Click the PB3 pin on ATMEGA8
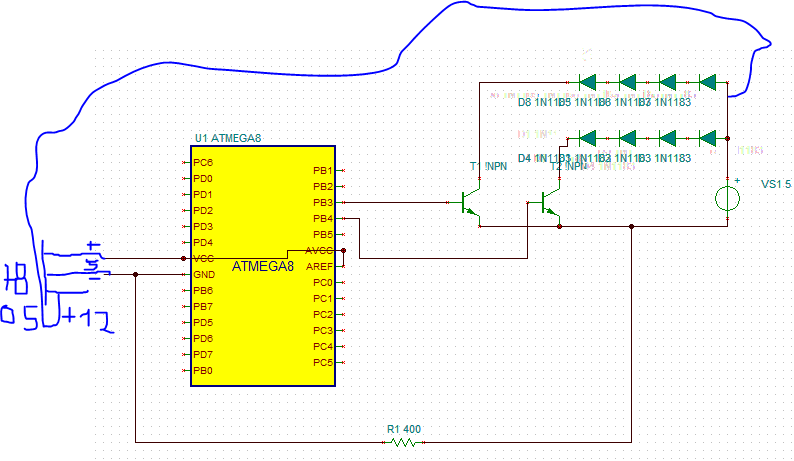Viewport: 794px width, 461px height. [323, 203]
